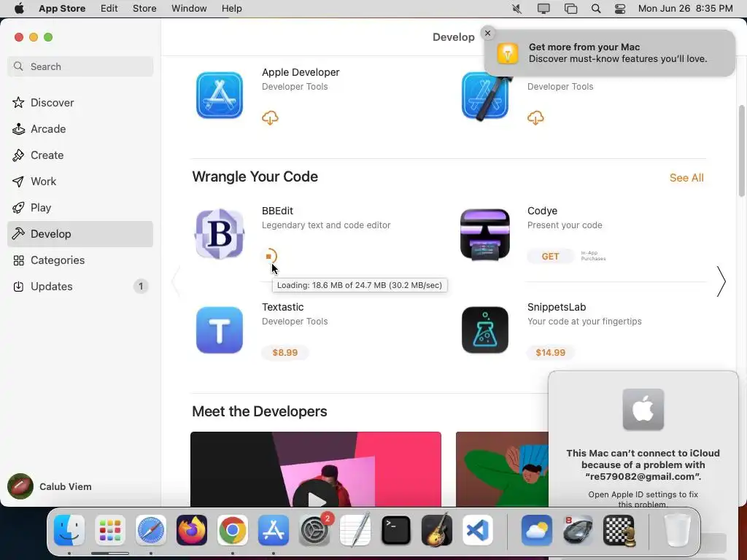Screen dimensions: 747x560
Task: Launch Firefox from the Dock
Action: (x=192, y=529)
